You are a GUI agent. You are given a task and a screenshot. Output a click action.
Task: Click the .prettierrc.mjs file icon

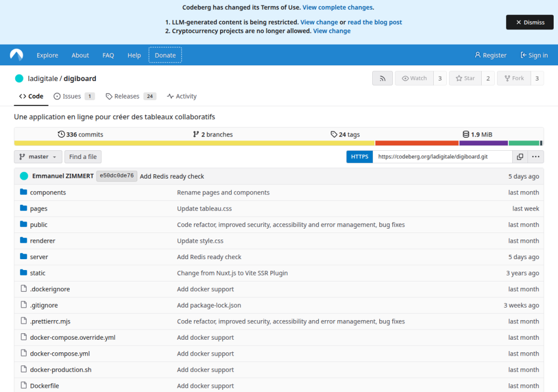coord(23,321)
